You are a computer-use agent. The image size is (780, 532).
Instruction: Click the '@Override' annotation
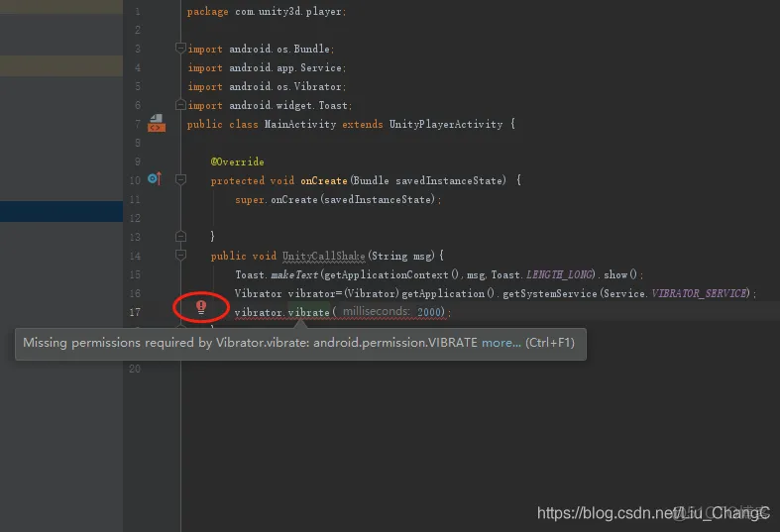pos(237,161)
